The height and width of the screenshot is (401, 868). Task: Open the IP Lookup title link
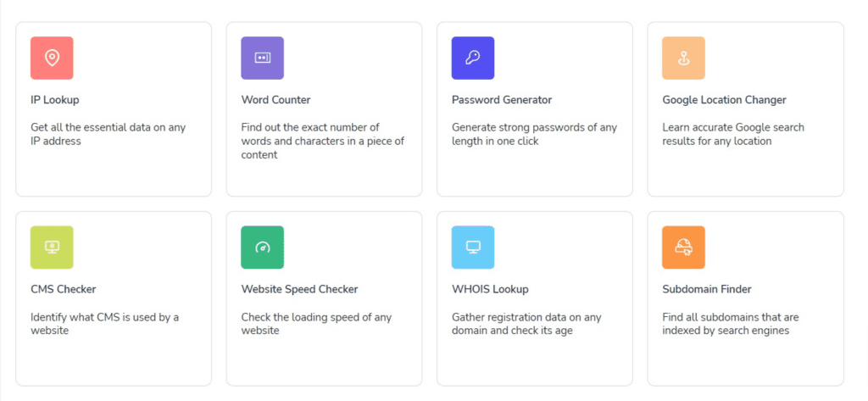point(55,100)
